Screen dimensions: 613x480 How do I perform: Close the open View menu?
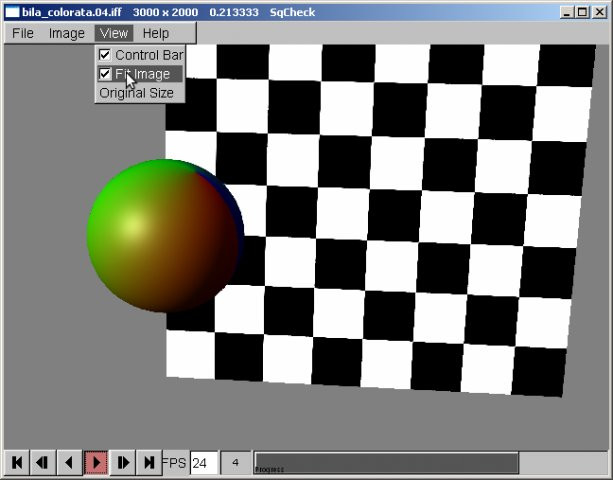pyautogui.click(x=114, y=33)
